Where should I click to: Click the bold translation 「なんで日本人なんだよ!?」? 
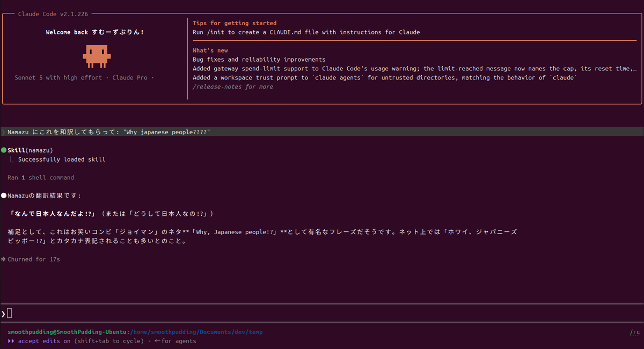(53, 214)
